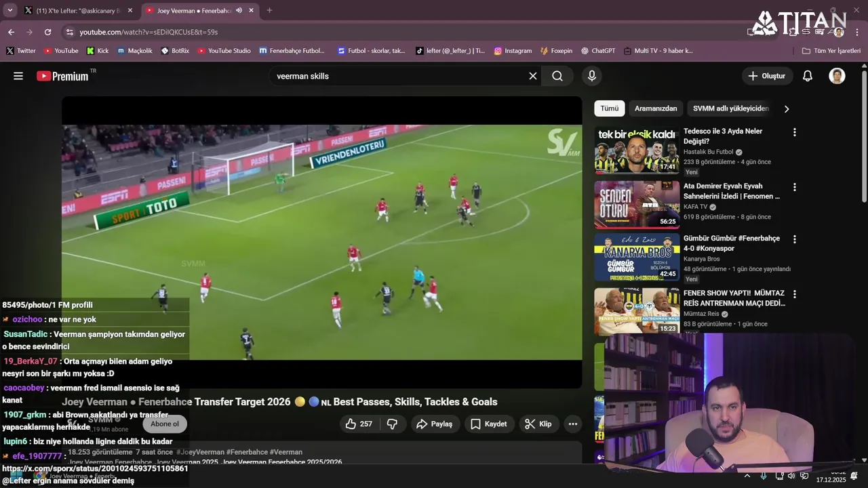Open the lefter TikTok bookmark

450,51
